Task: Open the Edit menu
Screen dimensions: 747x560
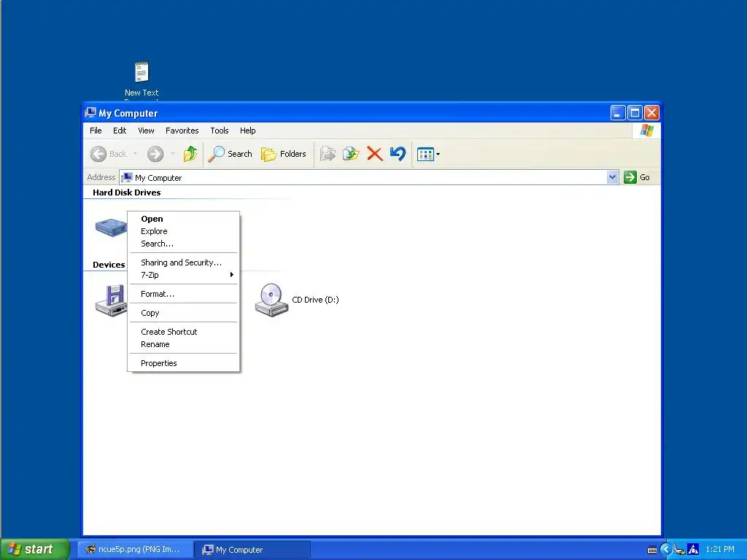Action: 120,131
